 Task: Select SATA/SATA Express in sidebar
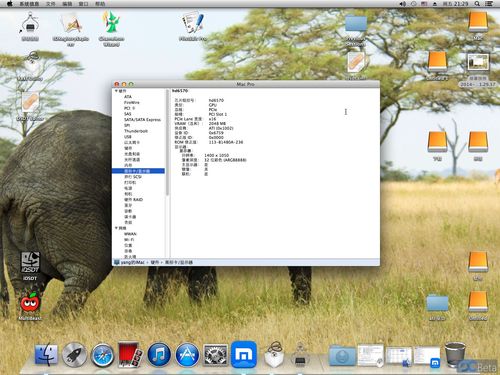tap(142, 120)
